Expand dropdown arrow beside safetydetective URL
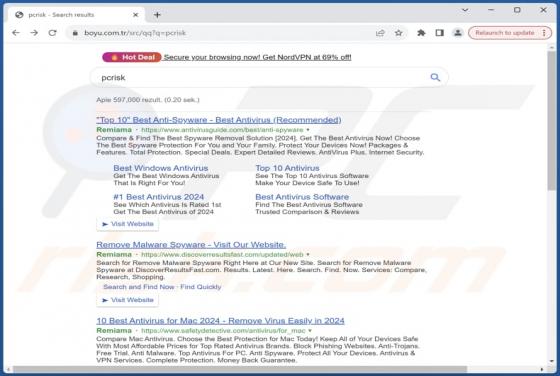The width and height of the screenshot is (560, 376). pyautogui.click(x=310, y=331)
